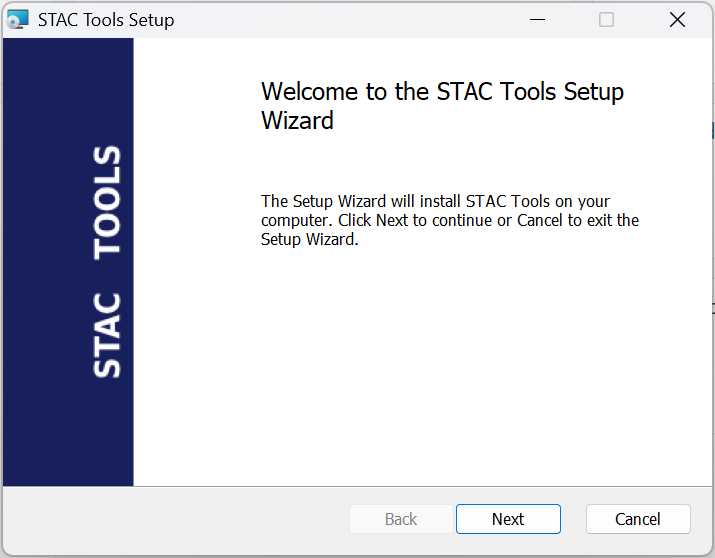
Task: Click the disabled Back button
Action: [401, 519]
